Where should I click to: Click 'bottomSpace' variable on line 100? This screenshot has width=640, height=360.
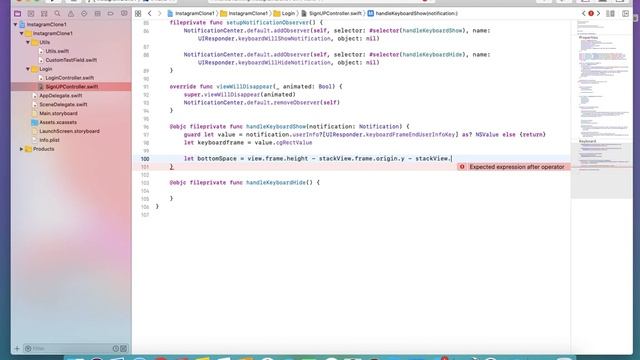click(216, 158)
